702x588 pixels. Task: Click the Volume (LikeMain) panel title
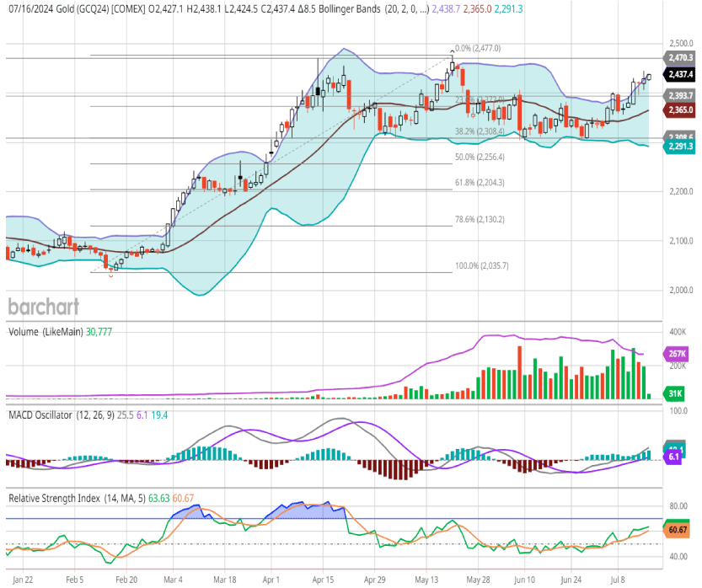coord(46,333)
